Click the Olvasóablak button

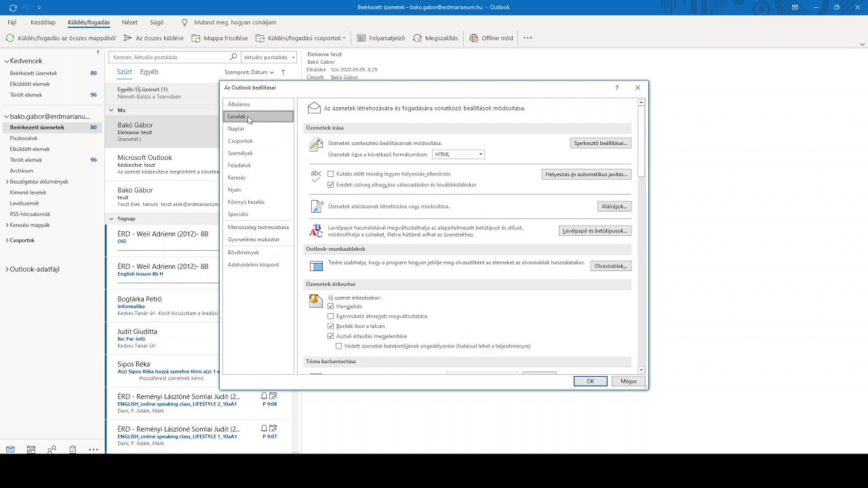point(610,266)
